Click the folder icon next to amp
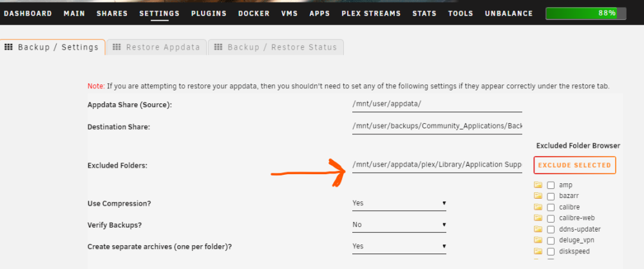 tap(538, 184)
